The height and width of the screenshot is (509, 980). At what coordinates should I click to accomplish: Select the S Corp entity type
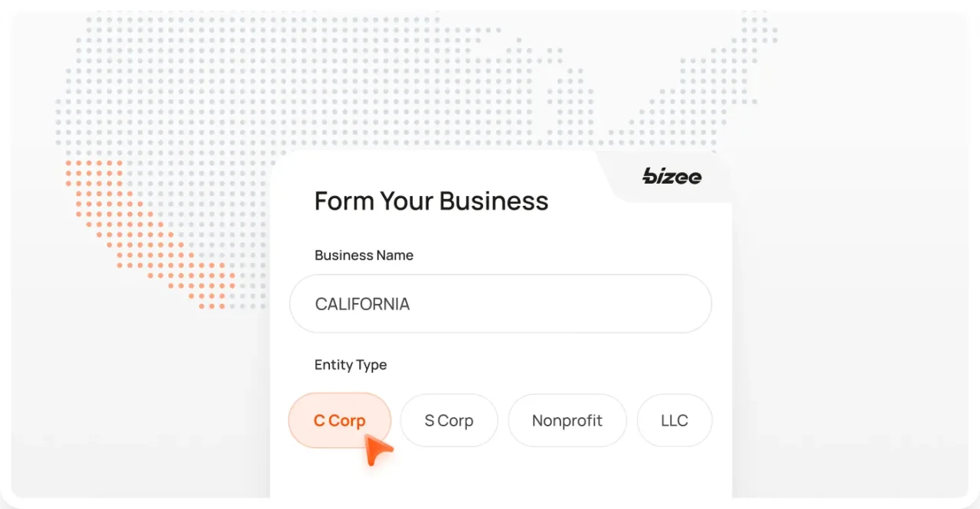pyautogui.click(x=449, y=420)
